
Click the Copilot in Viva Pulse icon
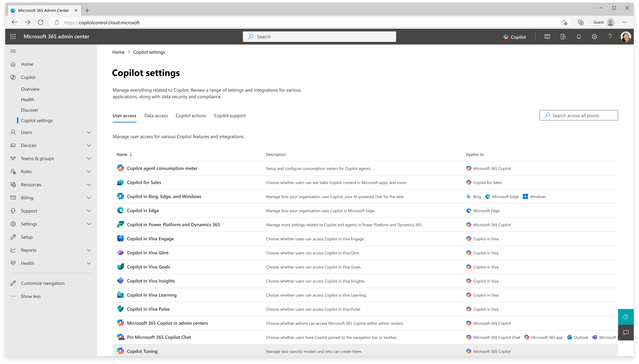pos(120,309)
